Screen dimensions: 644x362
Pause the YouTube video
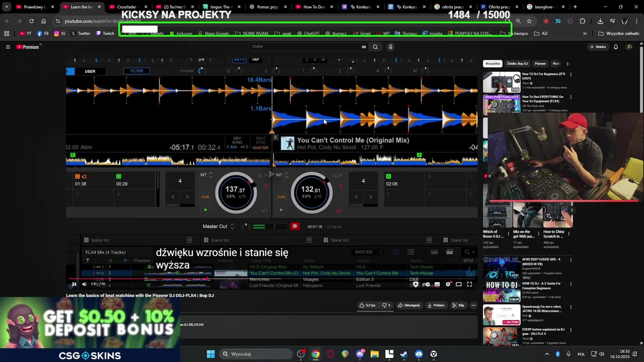point(74,284)
